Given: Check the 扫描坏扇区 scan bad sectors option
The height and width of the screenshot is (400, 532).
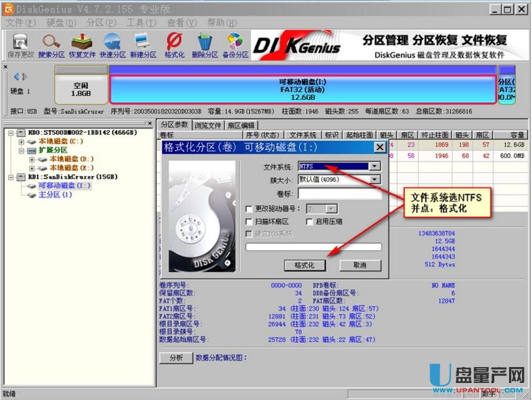Looking at the screenshot, I should tap(249, 222).
